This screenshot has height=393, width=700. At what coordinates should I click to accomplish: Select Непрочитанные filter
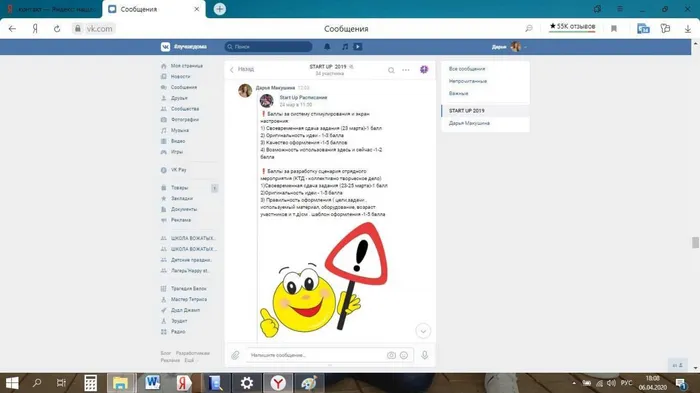pyautogui.click(x=468, y=81)
